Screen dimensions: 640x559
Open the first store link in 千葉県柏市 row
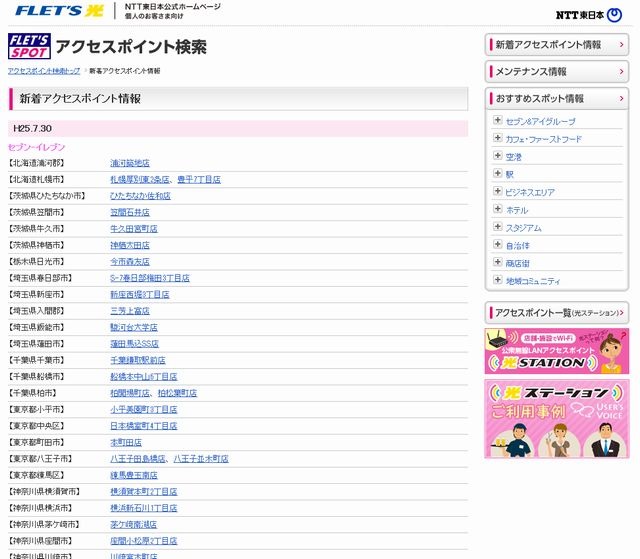[x=130, y=393]
